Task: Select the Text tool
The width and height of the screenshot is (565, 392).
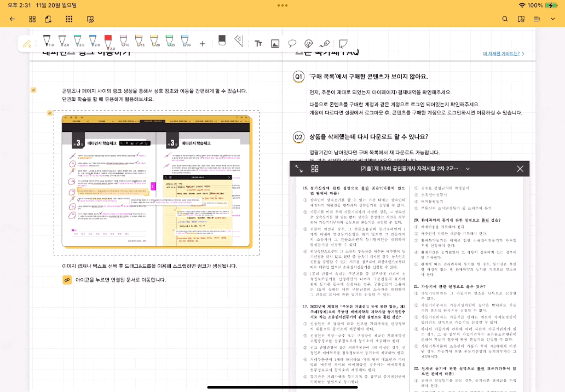Action: [258, 44]
